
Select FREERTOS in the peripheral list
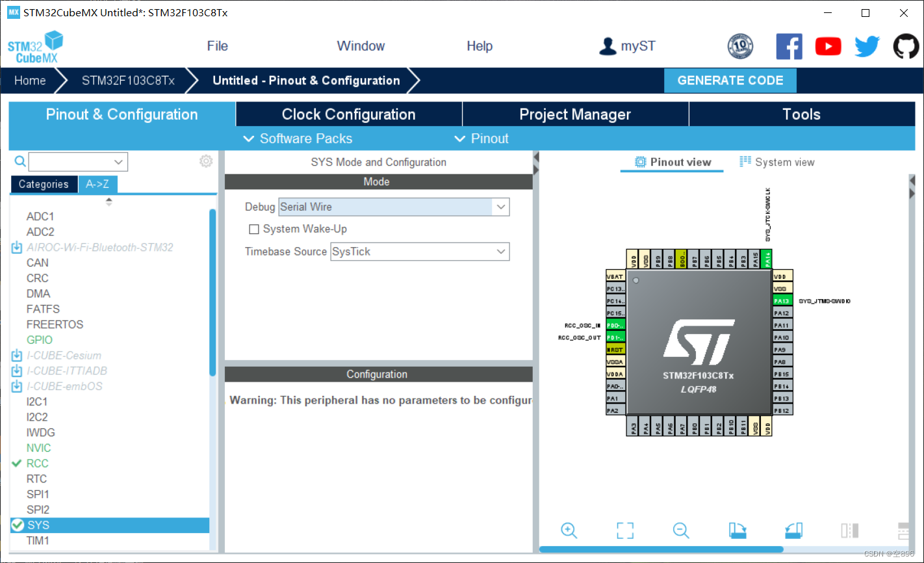click(x=55, y=324)
